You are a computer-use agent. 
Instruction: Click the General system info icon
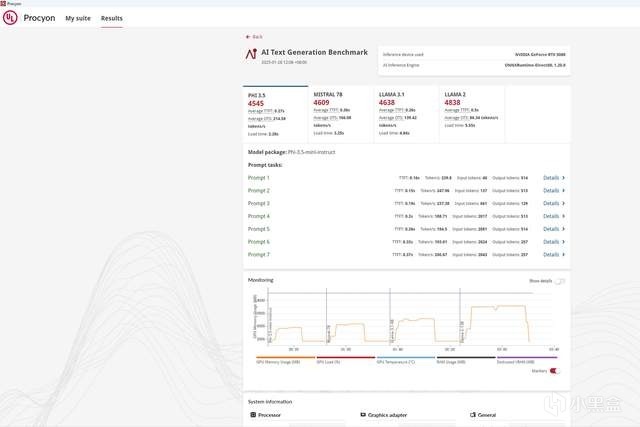point(473,415)
